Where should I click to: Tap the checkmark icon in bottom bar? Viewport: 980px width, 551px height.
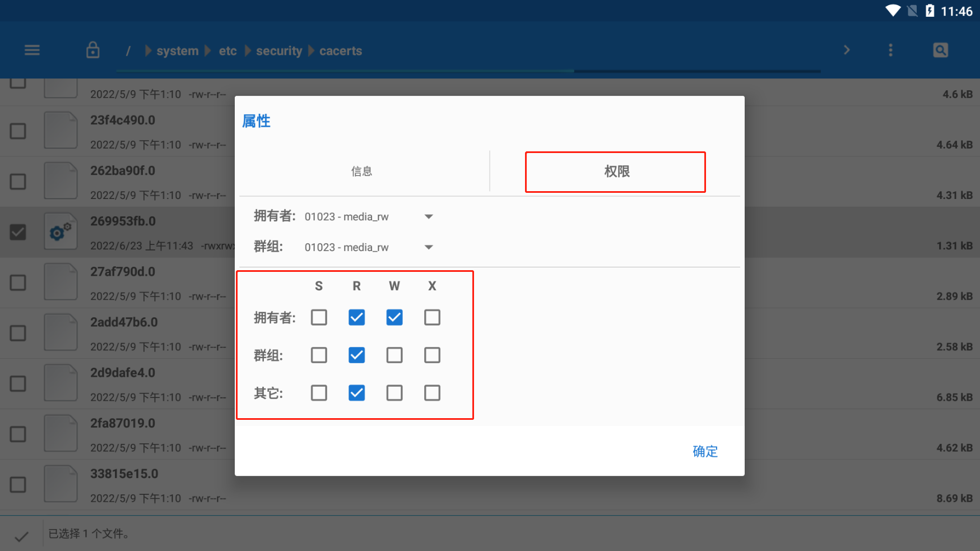tap(21, 536)
